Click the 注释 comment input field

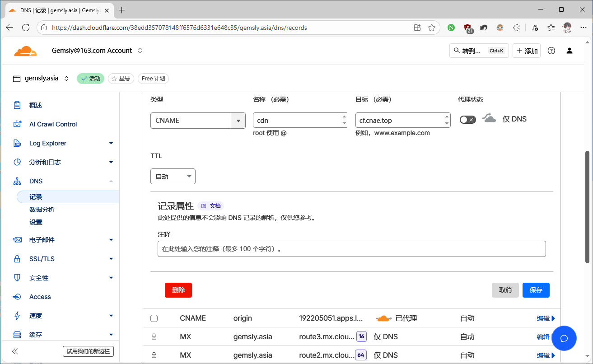pyautogui.click(x=351, y=249)
